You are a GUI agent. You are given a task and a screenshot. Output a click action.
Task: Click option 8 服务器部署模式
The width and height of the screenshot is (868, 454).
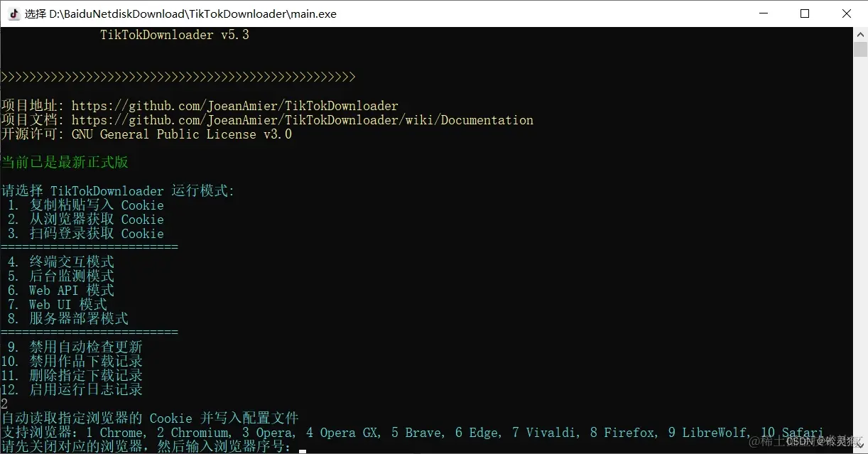click(68, 319)
